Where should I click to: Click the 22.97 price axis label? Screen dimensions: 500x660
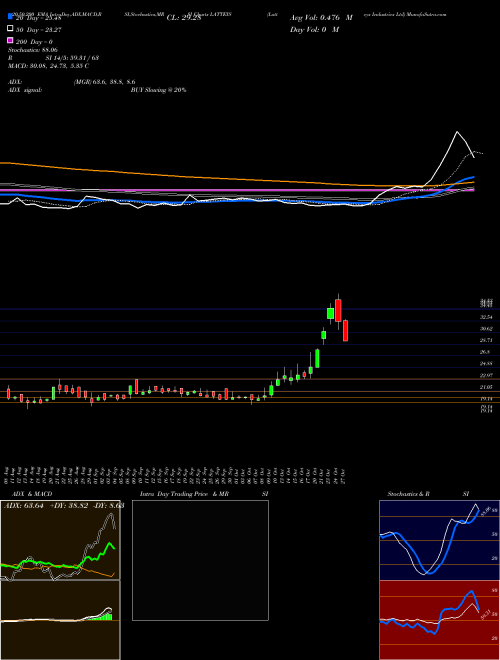tap(487, 375)
